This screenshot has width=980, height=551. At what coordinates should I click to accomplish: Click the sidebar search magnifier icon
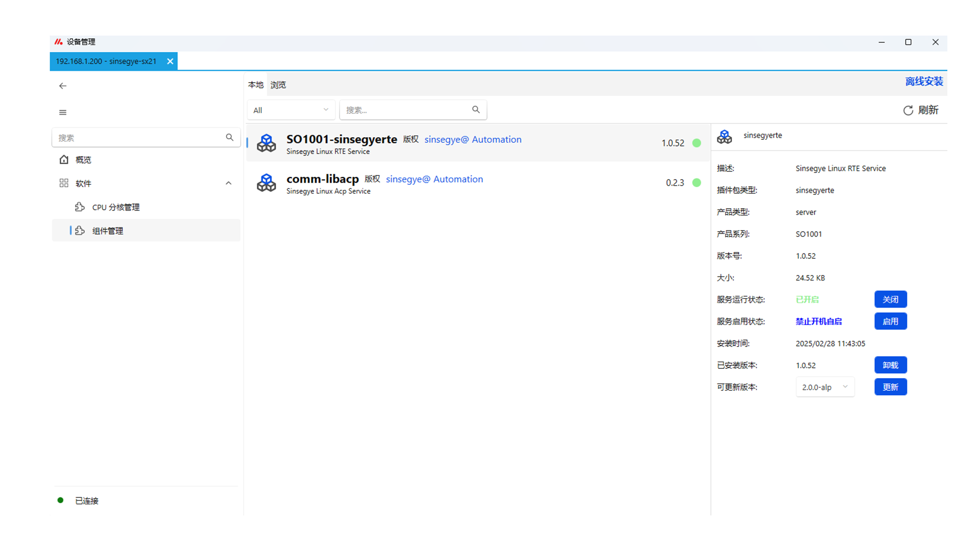[230, 137]
